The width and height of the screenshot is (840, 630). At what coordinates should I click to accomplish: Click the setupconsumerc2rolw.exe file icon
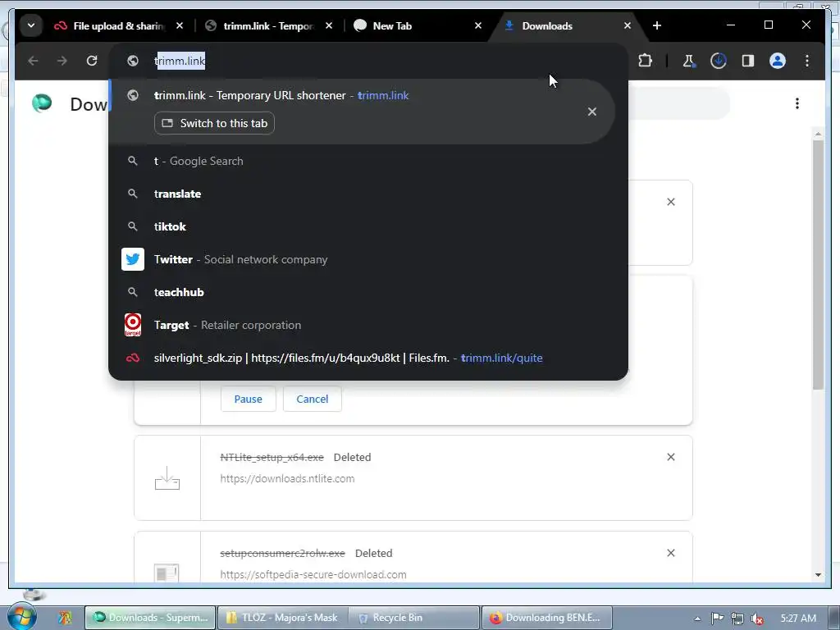(x=167, y=573)
